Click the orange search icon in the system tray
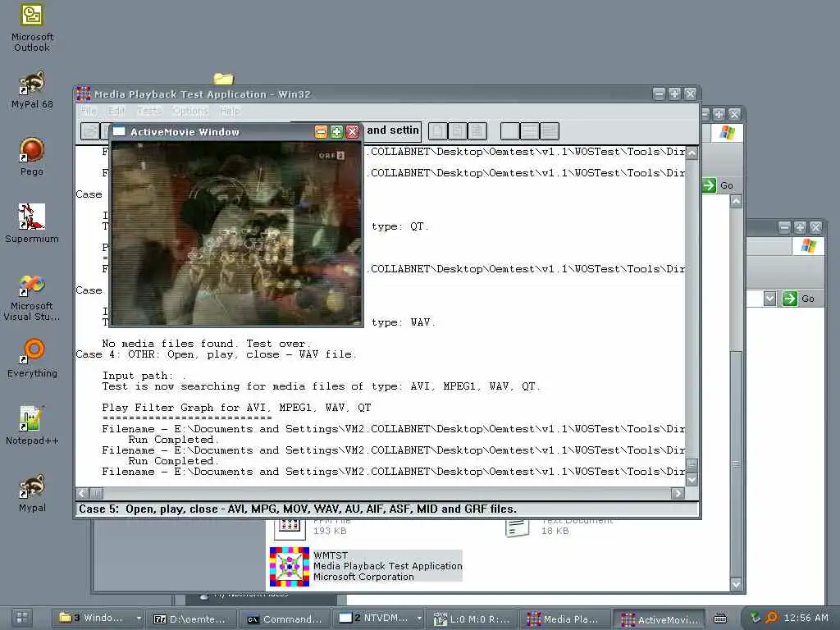 pos(771,618)
